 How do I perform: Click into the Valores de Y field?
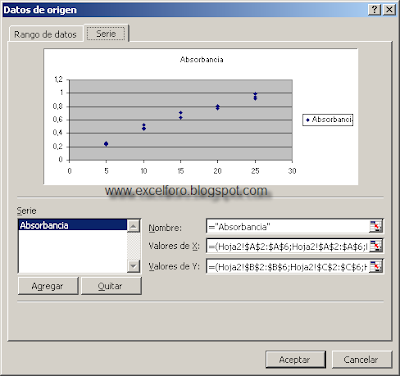(x=288, y=266)
